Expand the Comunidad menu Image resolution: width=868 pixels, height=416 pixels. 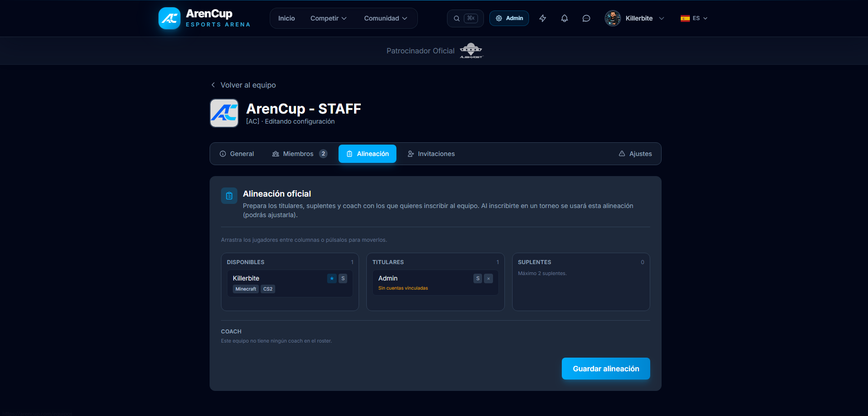(385, 18)
